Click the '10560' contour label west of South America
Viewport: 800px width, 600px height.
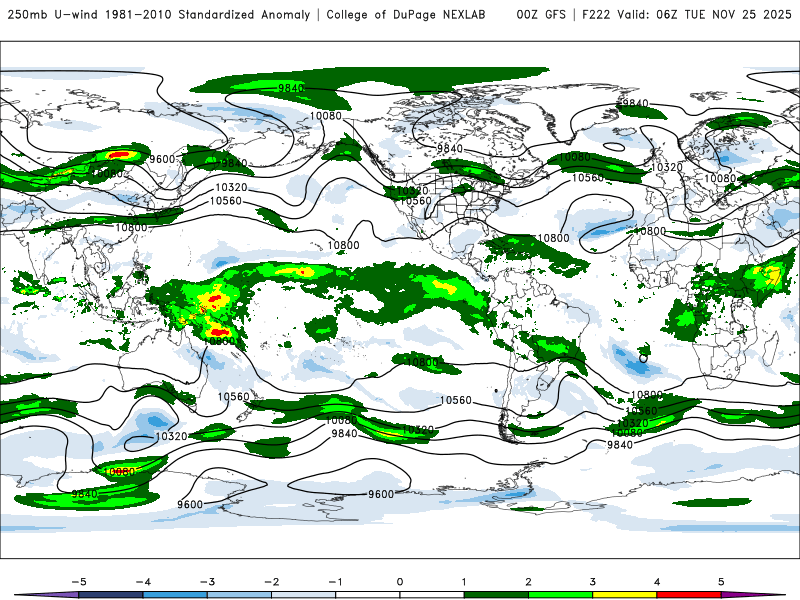tap(456, 401)
